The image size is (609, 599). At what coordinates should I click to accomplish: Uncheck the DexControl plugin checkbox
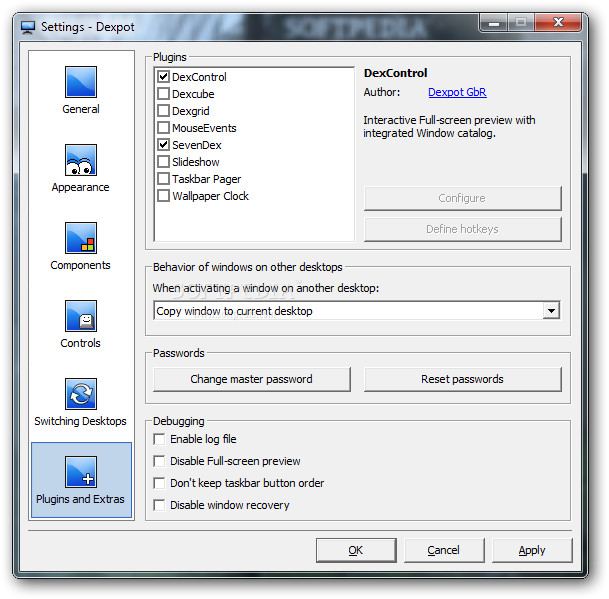[x=164, y=77]
